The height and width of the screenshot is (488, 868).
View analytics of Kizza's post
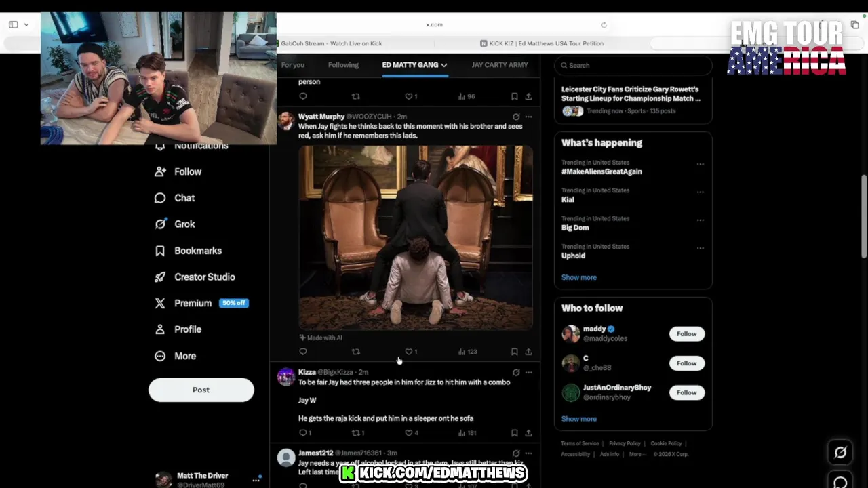click(x=467, y=433)
